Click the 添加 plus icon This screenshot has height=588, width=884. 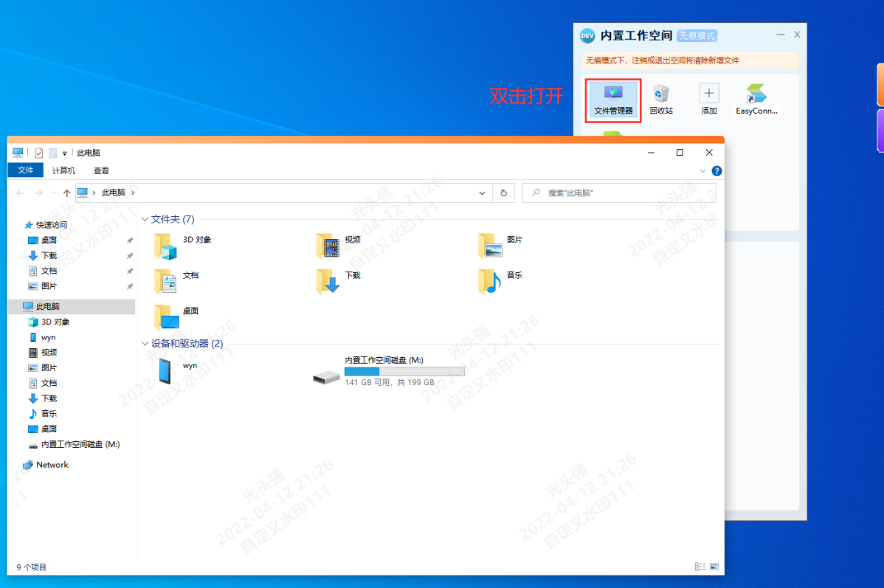click(x=708, y=100)
